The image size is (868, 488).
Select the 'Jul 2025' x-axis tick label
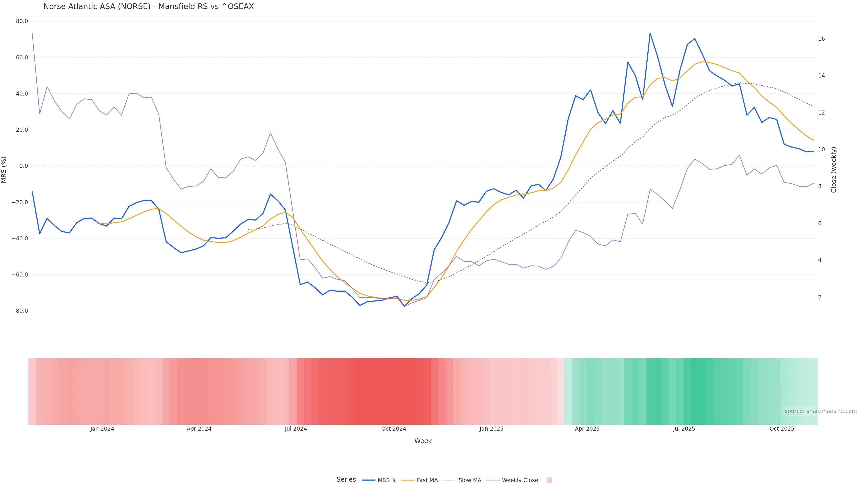point(684,429)
